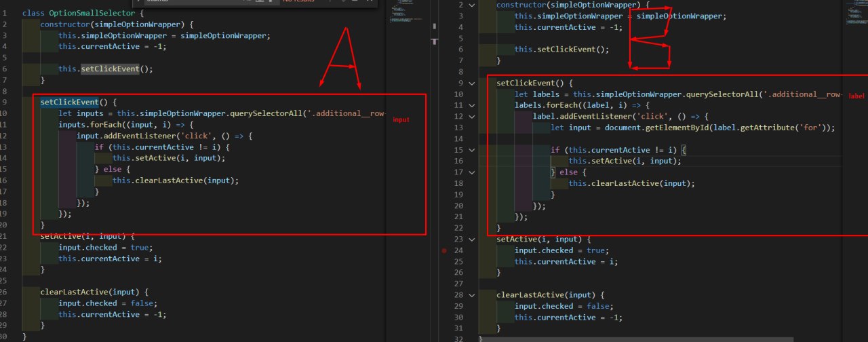Viewport: 868px width, 342px height.
Task: Click the right editor's minimap preview
Action: click(x=856, y=14)
